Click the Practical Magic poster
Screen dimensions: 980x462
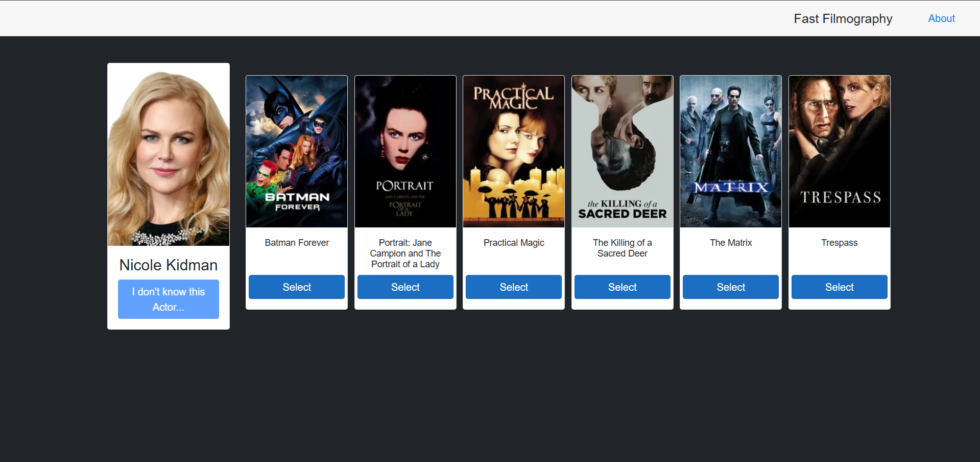[x=514, y=151]
